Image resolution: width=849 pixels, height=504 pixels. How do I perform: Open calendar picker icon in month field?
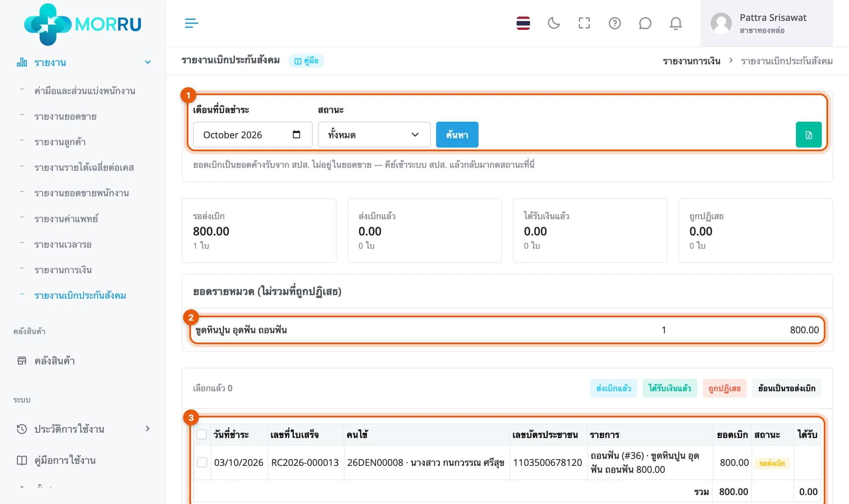point(296,134)
